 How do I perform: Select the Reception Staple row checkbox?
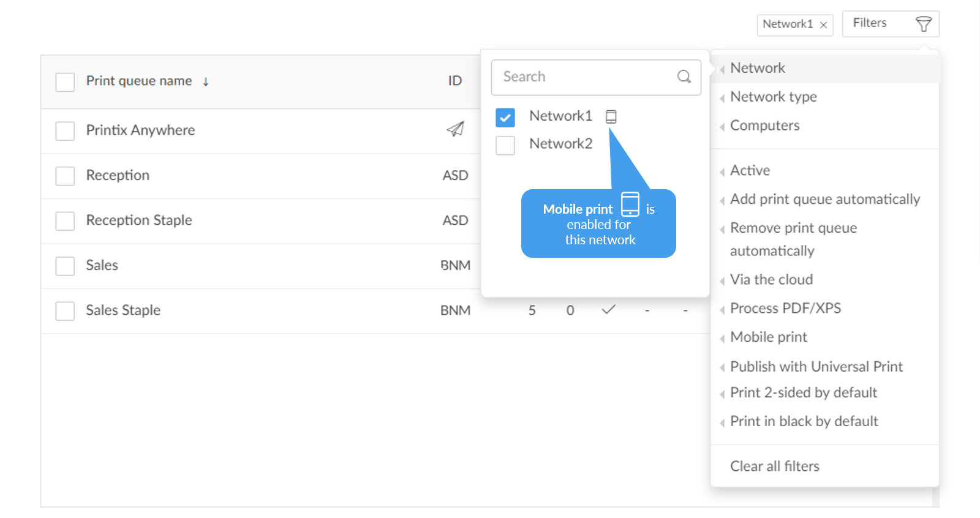pyautogui.click(x=65, y=221)
